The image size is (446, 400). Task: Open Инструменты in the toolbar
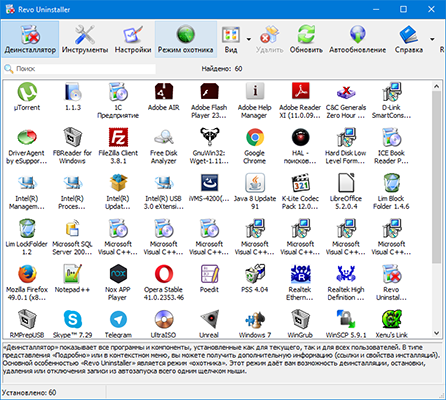click(x=85, y=39)
